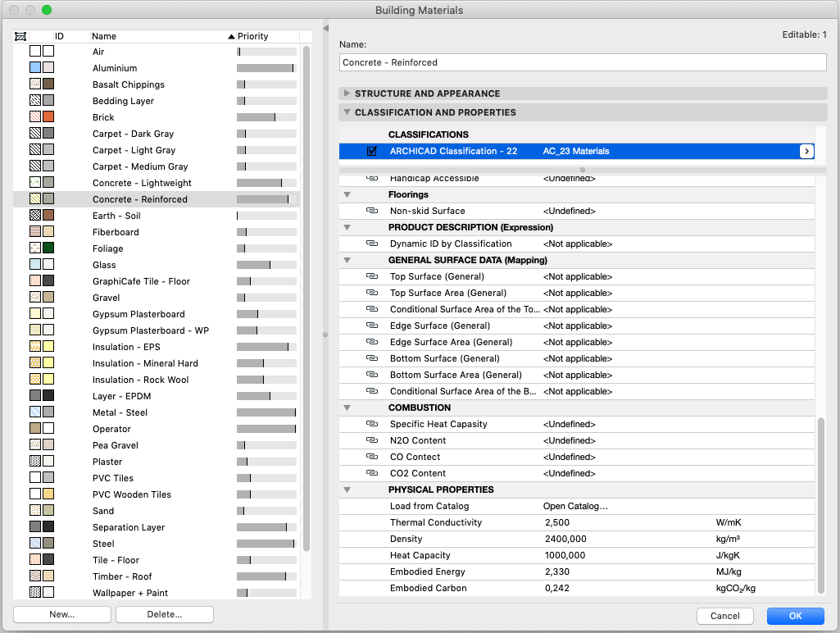This screenshot has height=633, width=840.
Task: Expand the Structure and Appearance section
Action: (347, 93)
